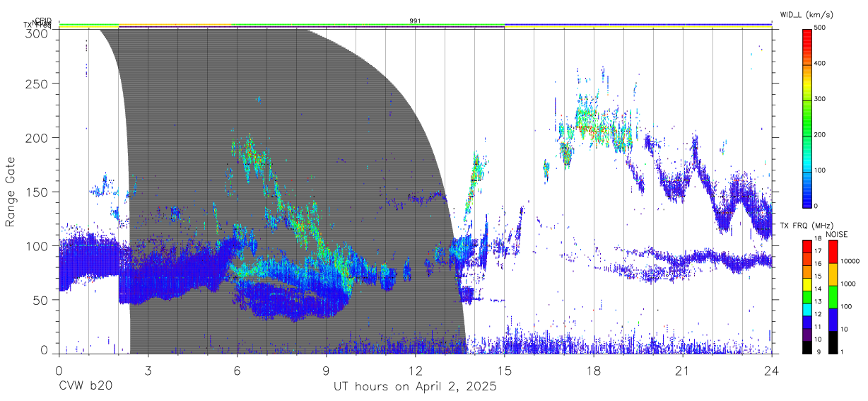Select the x-axis tick label 21
The height and width of the screenshot is (401, 868).
682,371
